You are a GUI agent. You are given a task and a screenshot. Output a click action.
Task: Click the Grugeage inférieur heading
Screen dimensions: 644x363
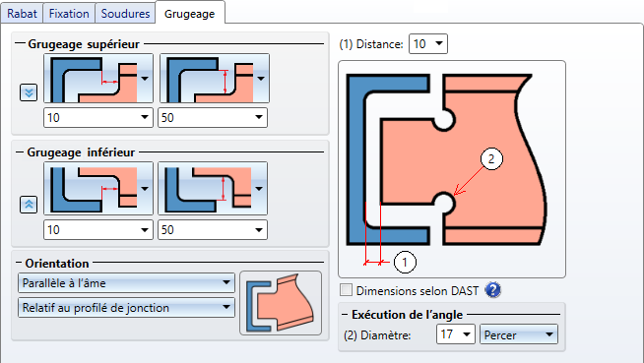(81, 152)
